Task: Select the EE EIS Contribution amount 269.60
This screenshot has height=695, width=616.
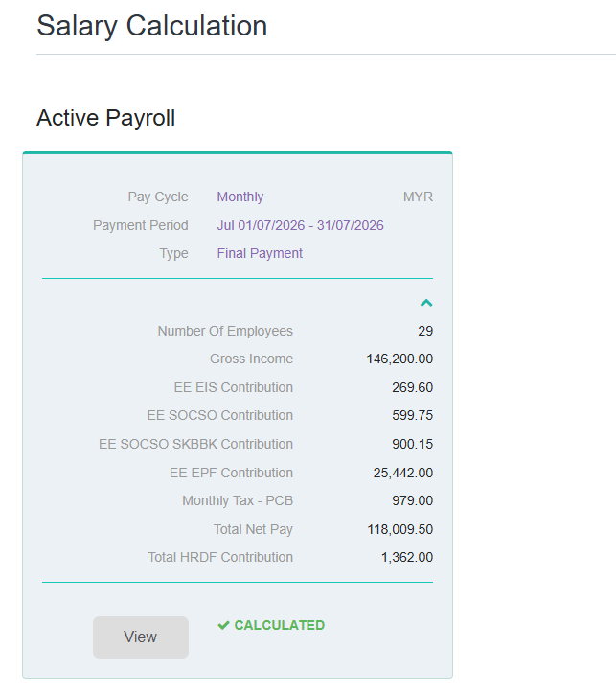Action: 412,387
